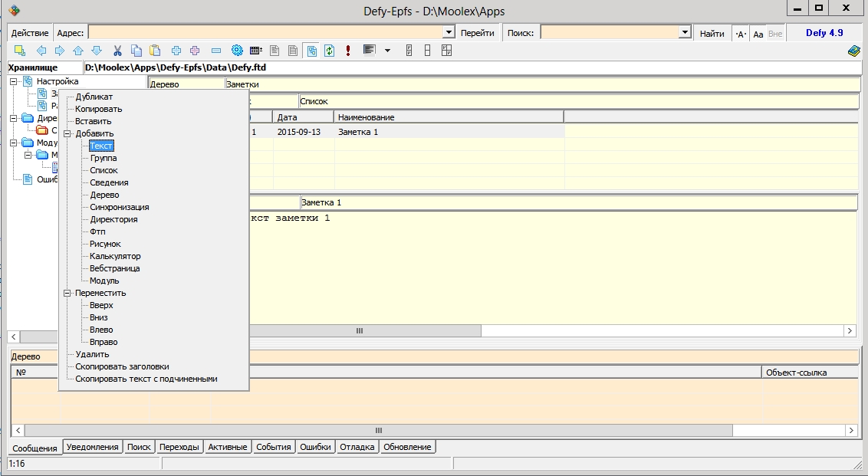This screenshot has width=868, height=476.
Task: Click inside the Поиск input field
Action: tap(610, 33)
